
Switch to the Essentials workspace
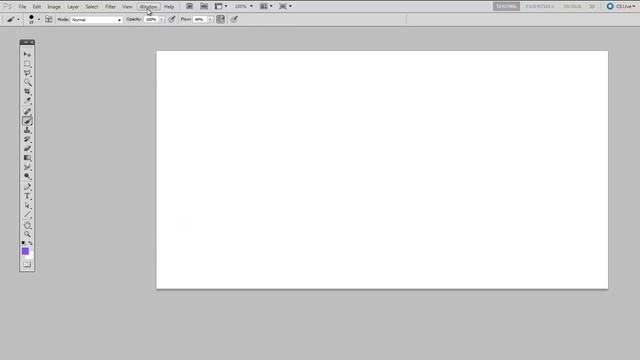point(540,7)
